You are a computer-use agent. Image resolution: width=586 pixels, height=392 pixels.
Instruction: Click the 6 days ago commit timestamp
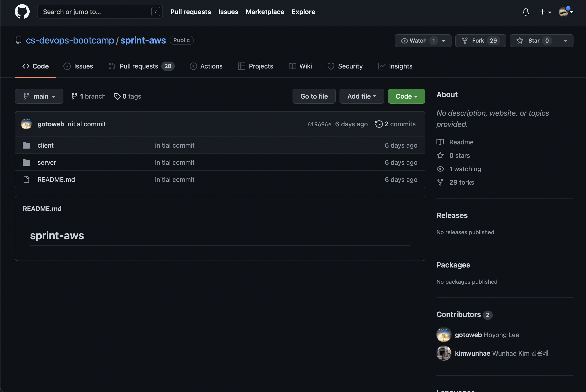click(351, 124)
